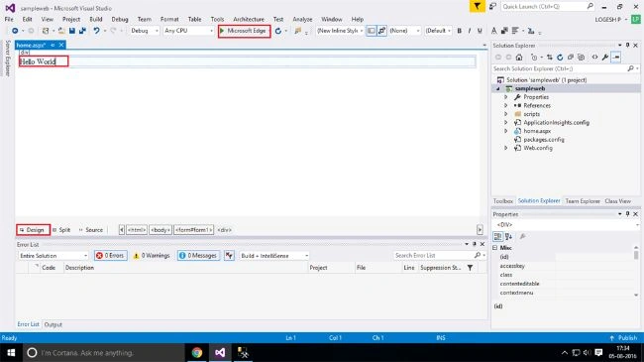Viewport: 644px width, 362px height.
Task: Run the project with Microsoft Edge button
Action: (244, 31)
